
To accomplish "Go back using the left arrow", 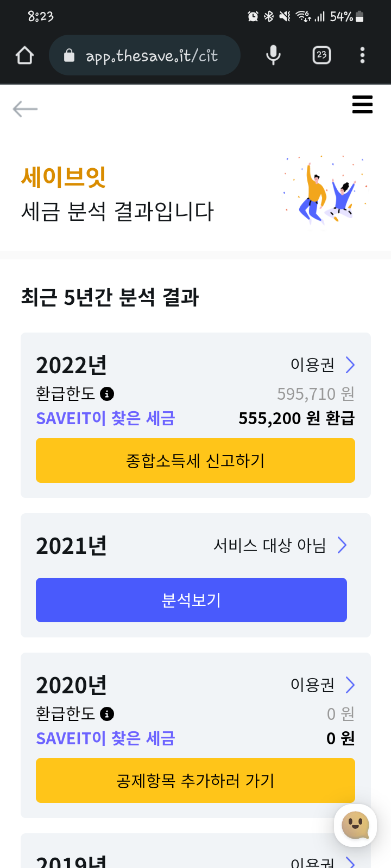I will [25, 109].
